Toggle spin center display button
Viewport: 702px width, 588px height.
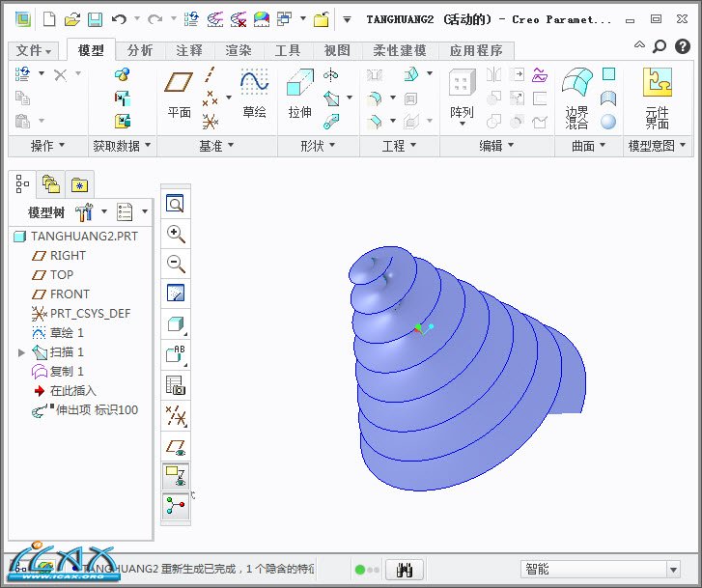[176, 507]
